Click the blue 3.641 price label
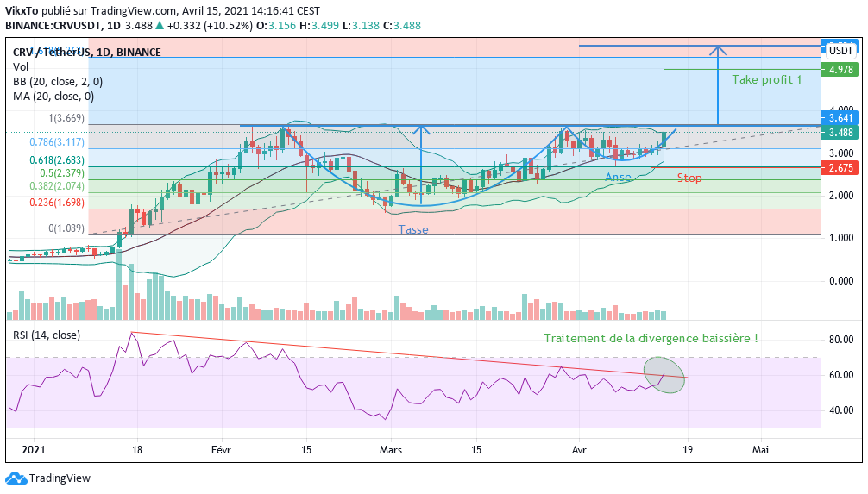Viewport: 868px width, 494px height. tap(840, 118)
